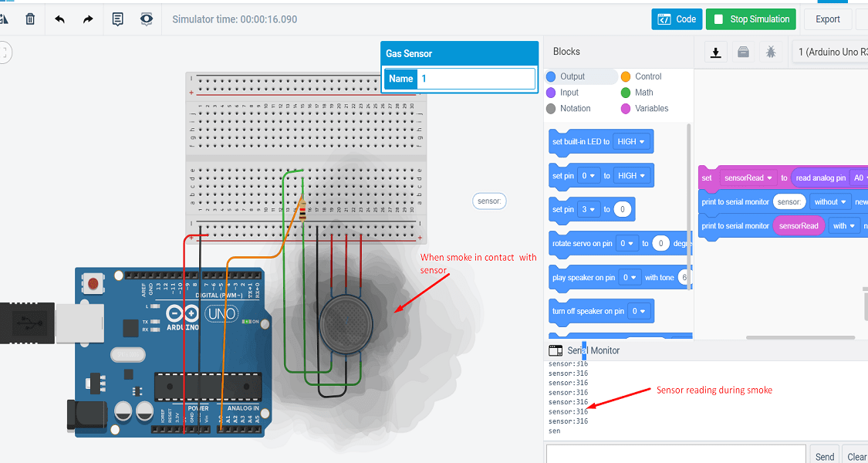Select the ATmega chip on Arduino
This screenshot has width=868, height=463.
coord(208,386)
